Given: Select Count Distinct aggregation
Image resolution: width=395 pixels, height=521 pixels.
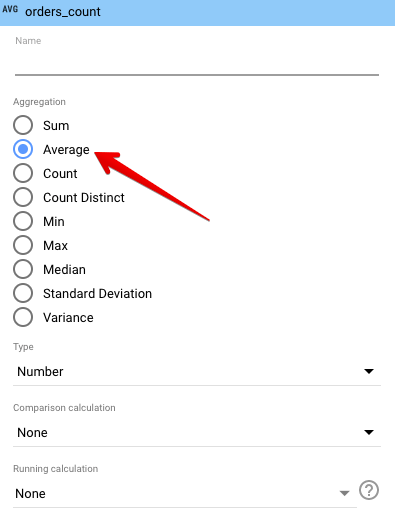Looking at the screenshot, I should pos(23,197).
